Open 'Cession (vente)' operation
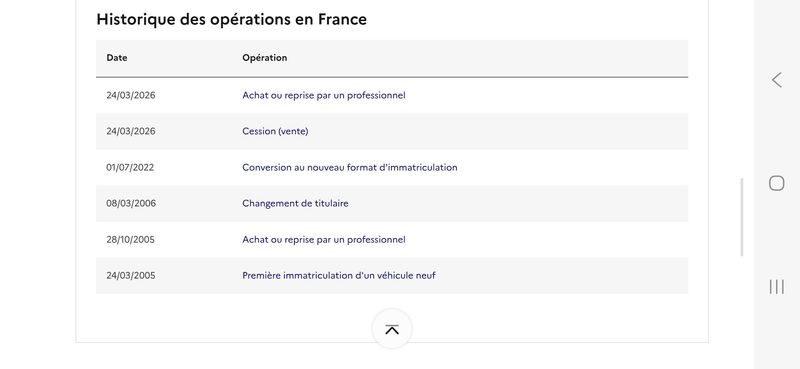Viewport: 800px width, 369px height. coord(275,131)
